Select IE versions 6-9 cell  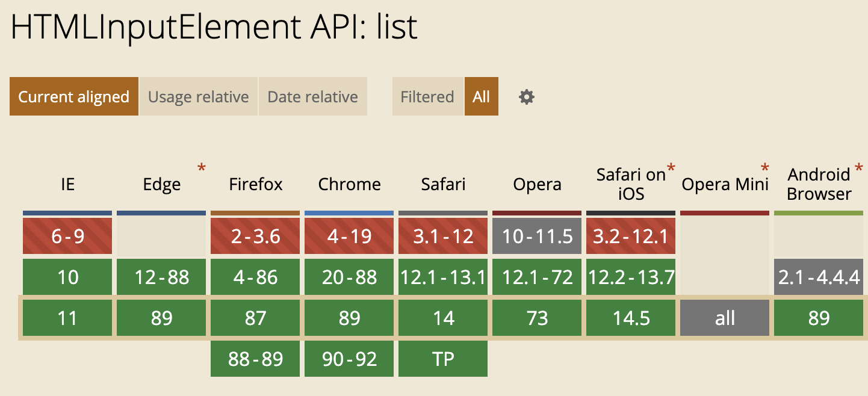click(67, 236)
